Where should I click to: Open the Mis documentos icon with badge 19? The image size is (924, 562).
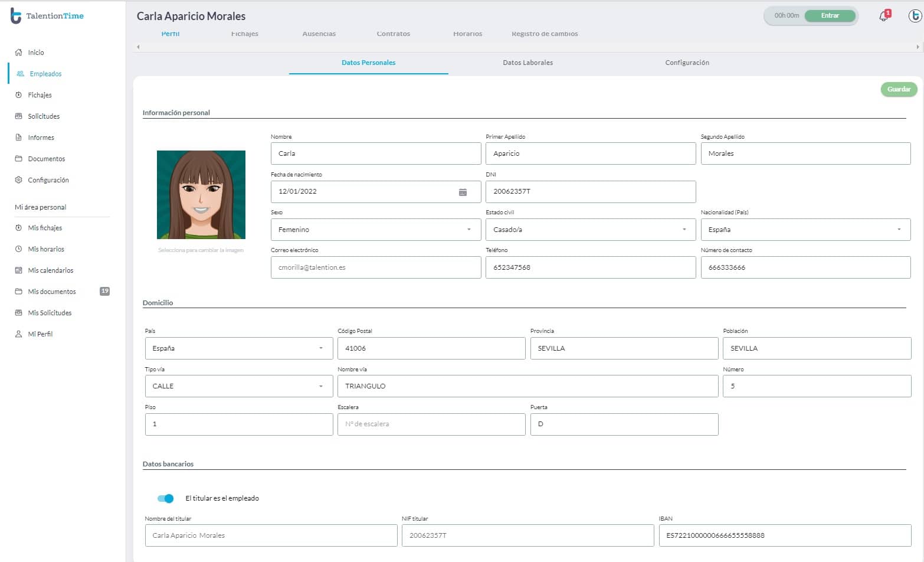pyautogui.click(x=18, y=291)
